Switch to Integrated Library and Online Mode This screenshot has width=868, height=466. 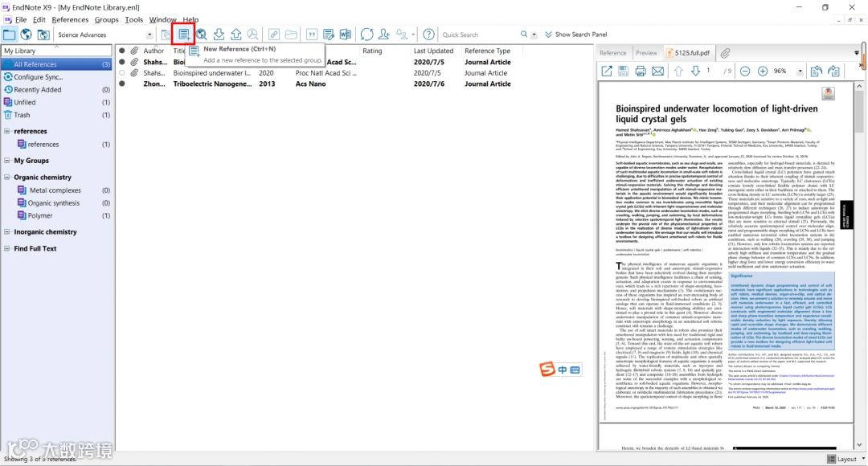tap(43, 35)
